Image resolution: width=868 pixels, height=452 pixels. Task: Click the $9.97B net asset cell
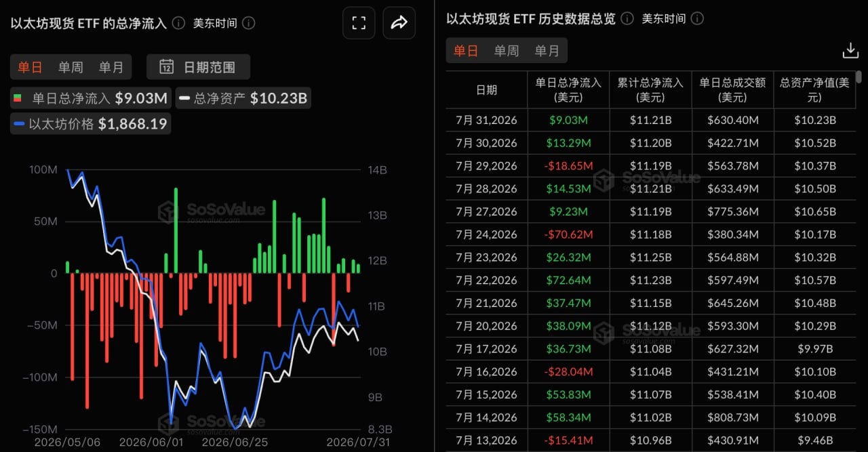[814, 348]
